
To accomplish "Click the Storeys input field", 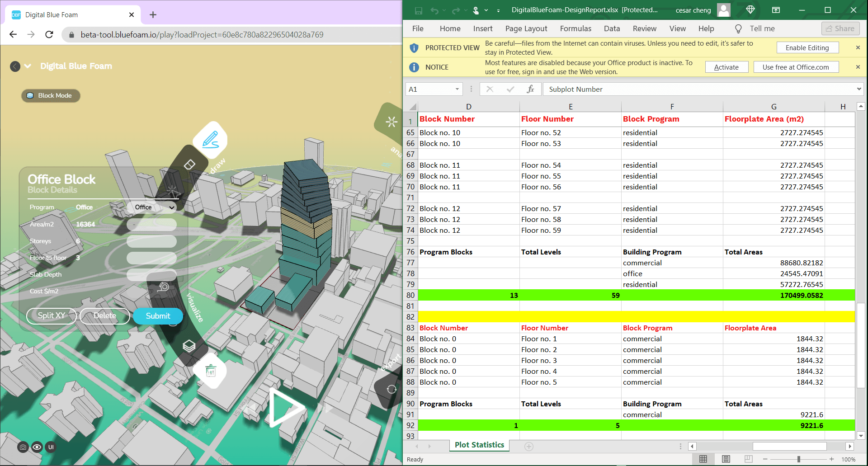I will pyautogui.click(x=151, y=241).
